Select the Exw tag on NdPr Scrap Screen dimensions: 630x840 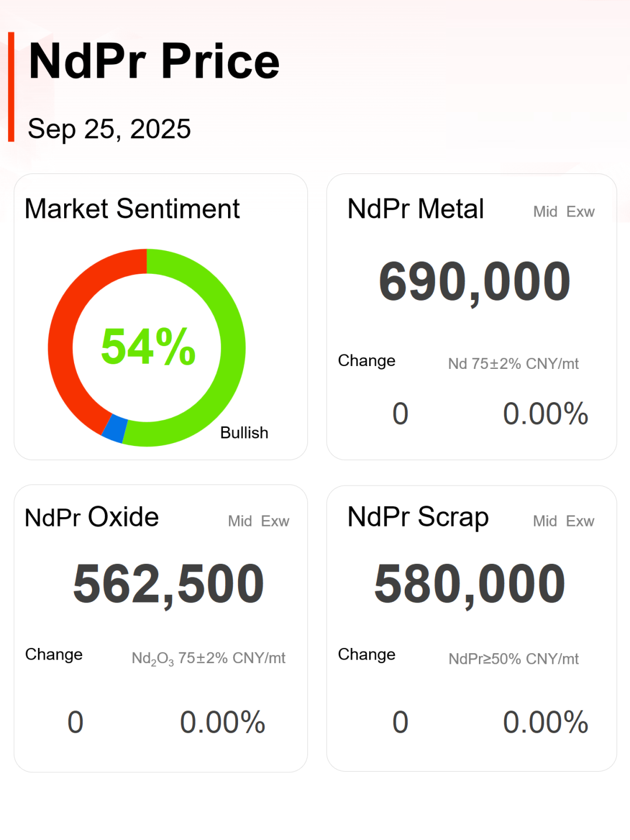point(580,521)
